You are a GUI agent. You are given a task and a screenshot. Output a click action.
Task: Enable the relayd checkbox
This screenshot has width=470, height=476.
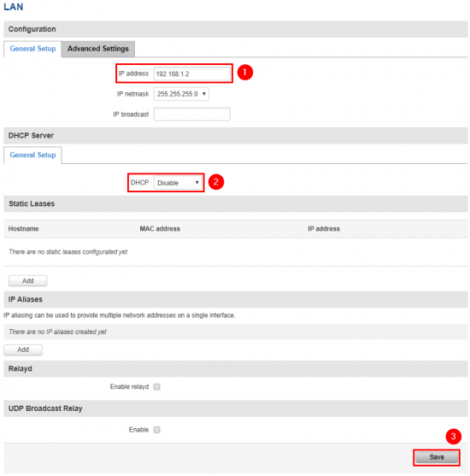click(156, 387)
